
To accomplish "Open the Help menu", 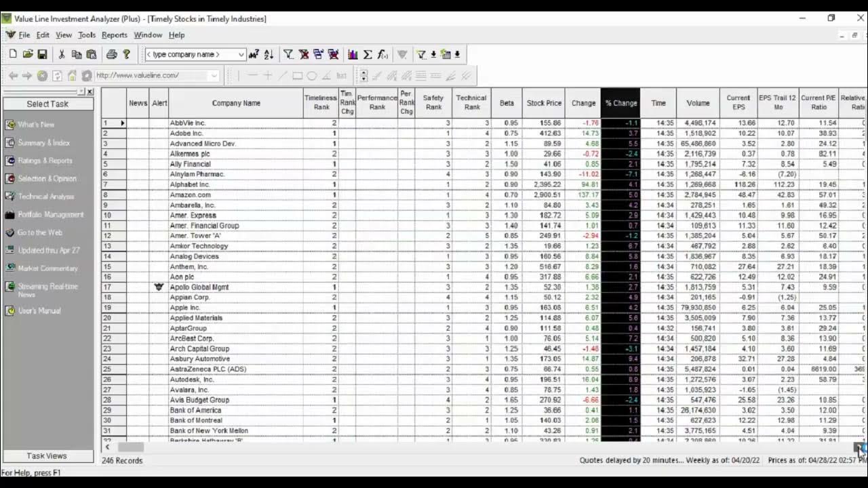I will [x=176, y=35].
